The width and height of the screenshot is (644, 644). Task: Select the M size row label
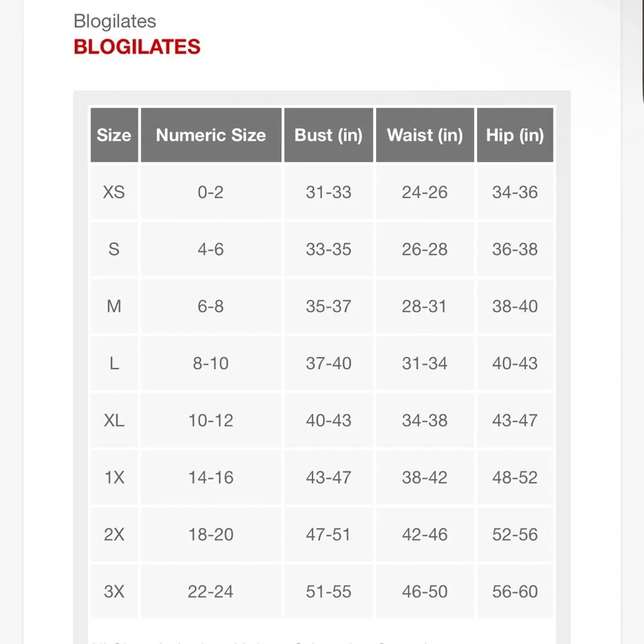pyautogui.click(x=114, y=306)
